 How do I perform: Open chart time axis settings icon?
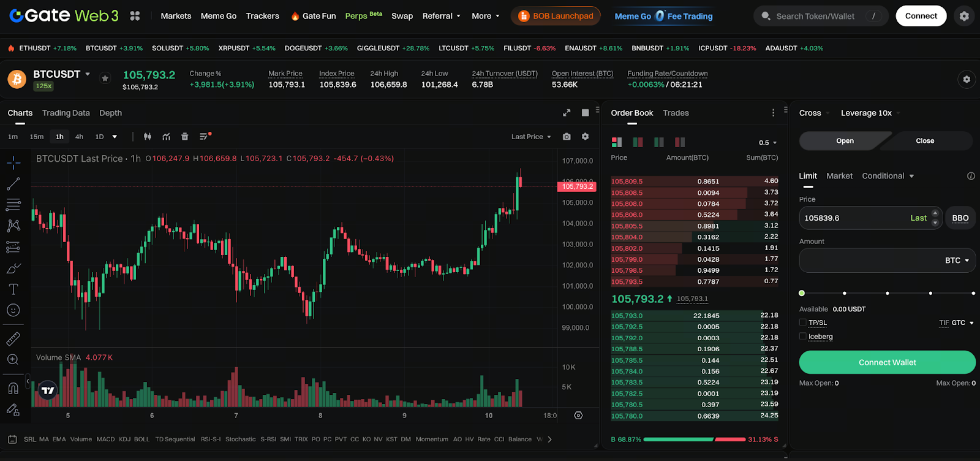[x=578, y=416]
